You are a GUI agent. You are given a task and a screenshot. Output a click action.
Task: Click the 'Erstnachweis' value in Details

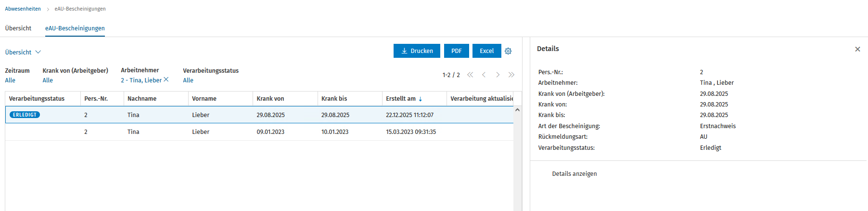pos(718,126)
